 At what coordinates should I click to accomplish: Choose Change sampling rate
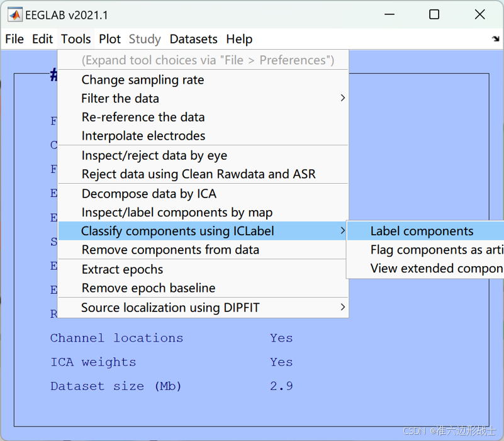[x=203, y=80]
